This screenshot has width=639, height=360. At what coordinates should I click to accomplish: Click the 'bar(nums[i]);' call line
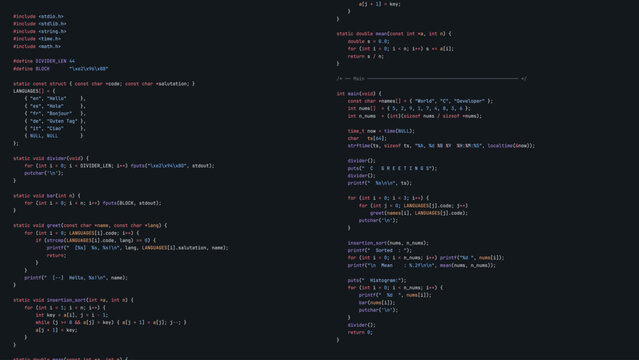point(377,303)
